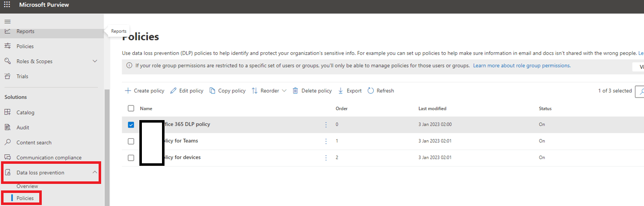Click the Data loss prevention lock icon

pos(8,173)
